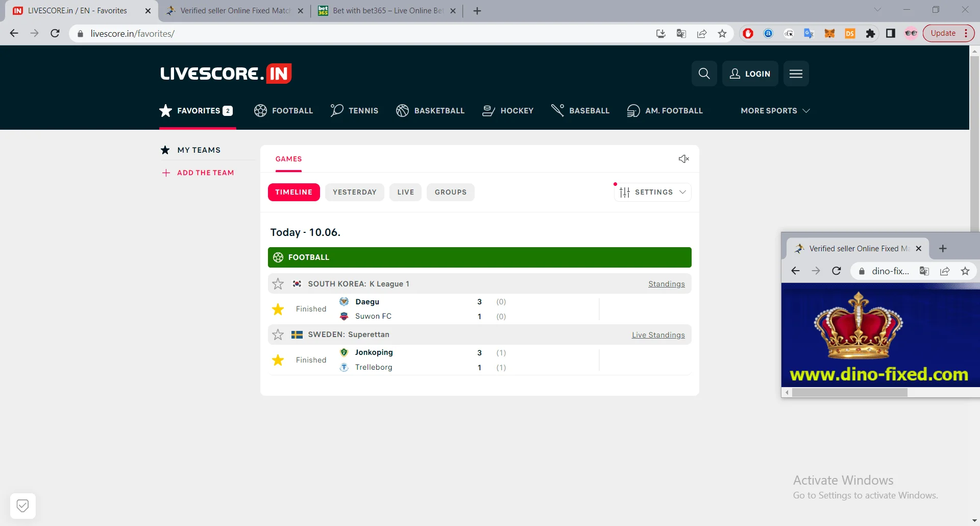The height and width of the screenshot is (526, 980).
Task: Open the Basketball section
Action: tap(430, 110)
